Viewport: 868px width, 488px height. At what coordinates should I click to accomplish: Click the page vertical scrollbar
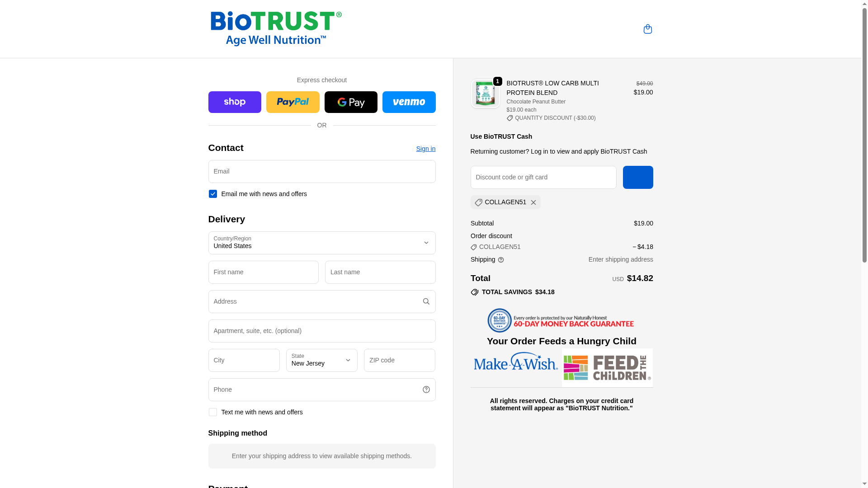coord(864,244)
